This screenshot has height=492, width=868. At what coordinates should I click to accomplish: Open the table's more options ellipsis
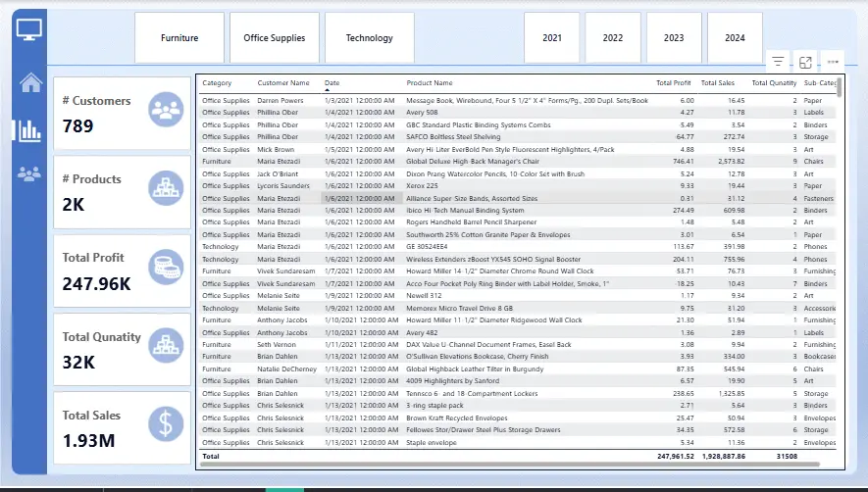tap(833, 62)
